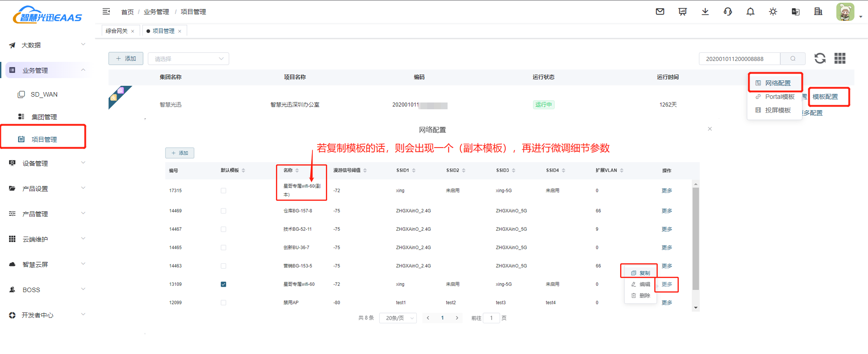Click the customer service headset icon

(x=728, y=12)
